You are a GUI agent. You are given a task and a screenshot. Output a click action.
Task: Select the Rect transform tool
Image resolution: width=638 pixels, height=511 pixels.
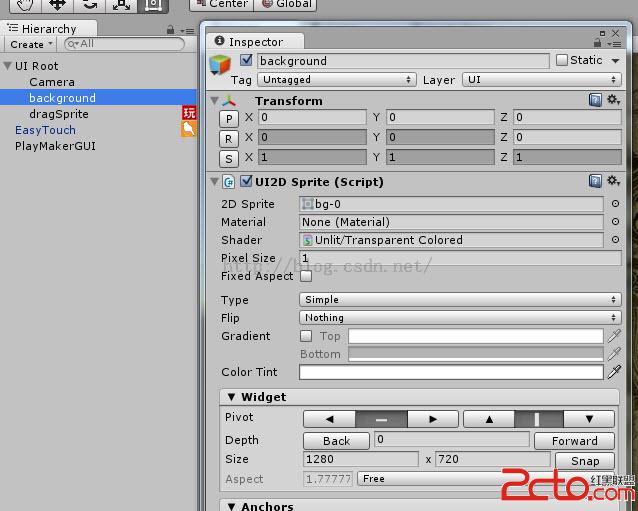153,5
